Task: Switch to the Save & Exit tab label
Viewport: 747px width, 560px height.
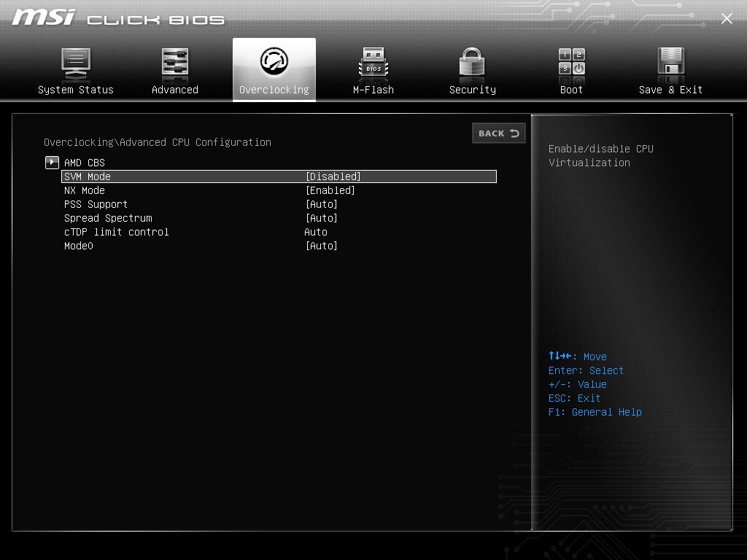Action: [x=671, y=90]
